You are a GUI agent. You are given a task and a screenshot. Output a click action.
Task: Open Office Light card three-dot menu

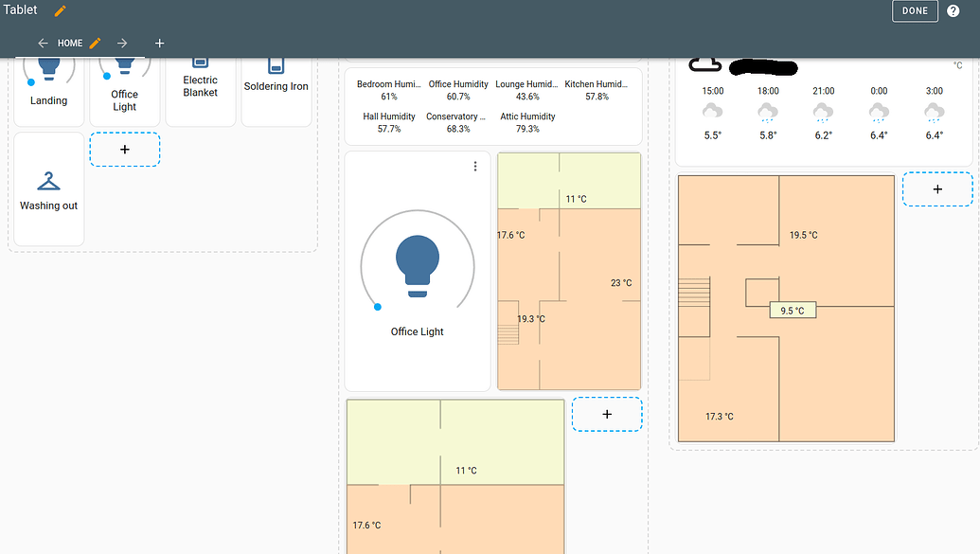475,167
